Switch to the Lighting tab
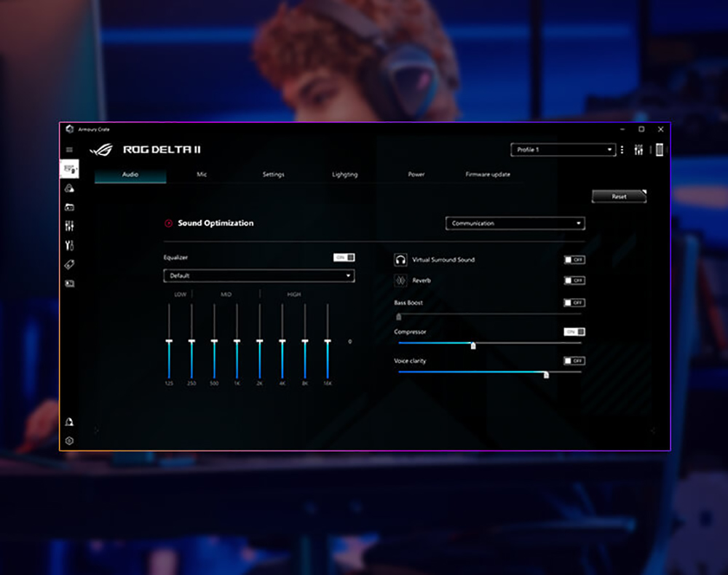Image resolution: width=728 pixels, height=575 pixels. tap(344, 175)
